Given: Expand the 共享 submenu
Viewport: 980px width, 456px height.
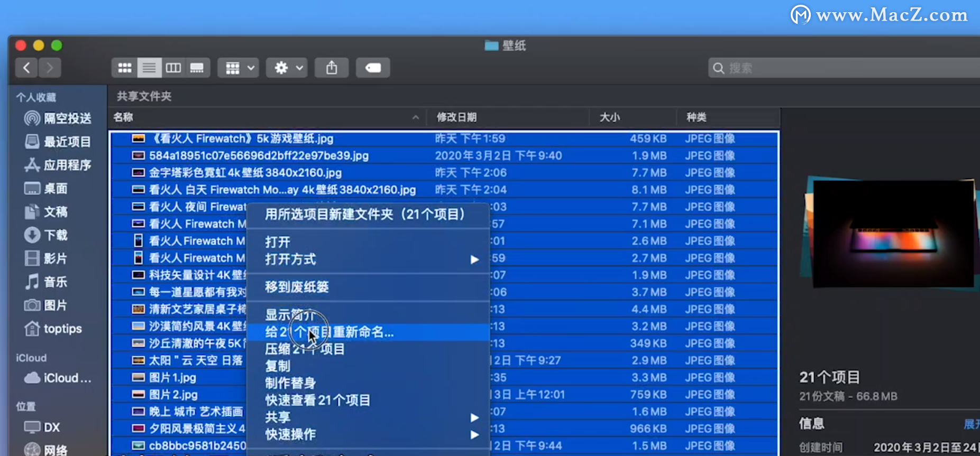Looking at the screenshot, I should coord(368,417).
